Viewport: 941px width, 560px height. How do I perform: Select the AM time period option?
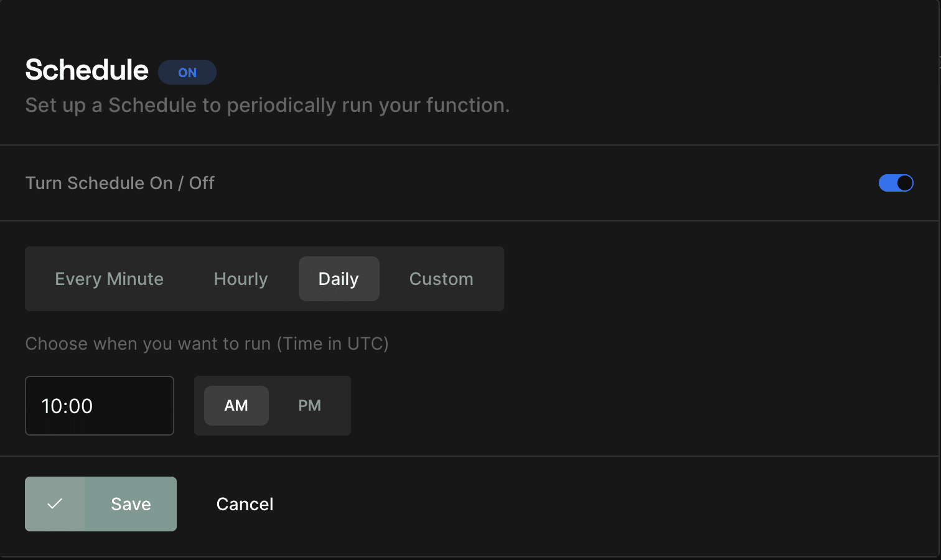coord(236,406)
